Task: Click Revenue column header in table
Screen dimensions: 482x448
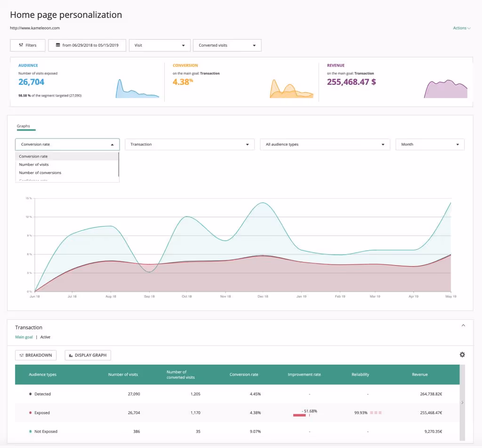Action: 419,375
